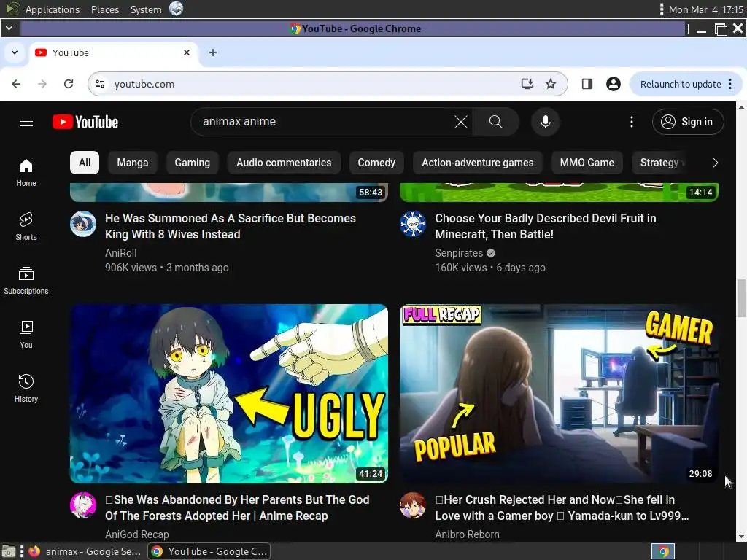Screen dimensions: 747x560
Task: Click the show desktop icon in bottom panel
Action: pyautogui.click(x=9, y=551)
